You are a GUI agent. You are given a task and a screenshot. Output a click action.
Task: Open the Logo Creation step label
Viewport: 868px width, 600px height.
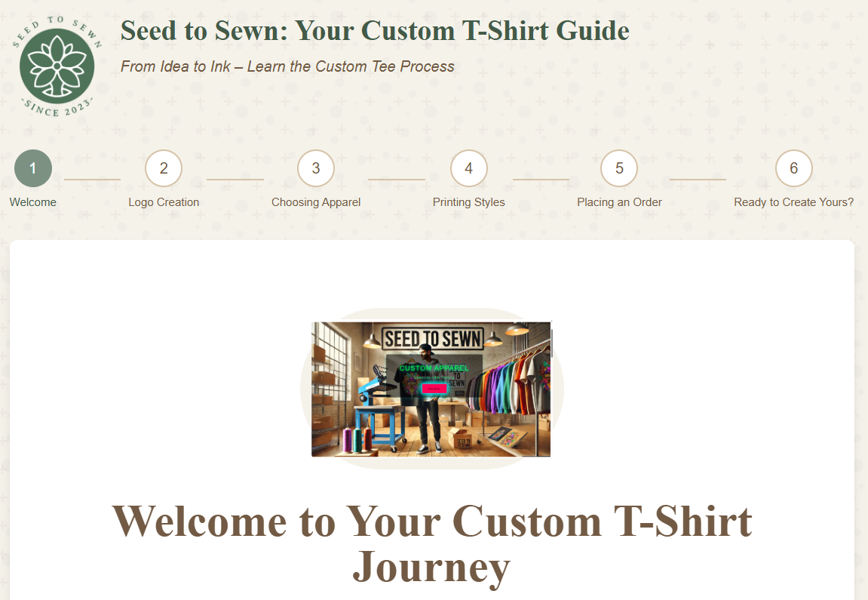[164, 202]
